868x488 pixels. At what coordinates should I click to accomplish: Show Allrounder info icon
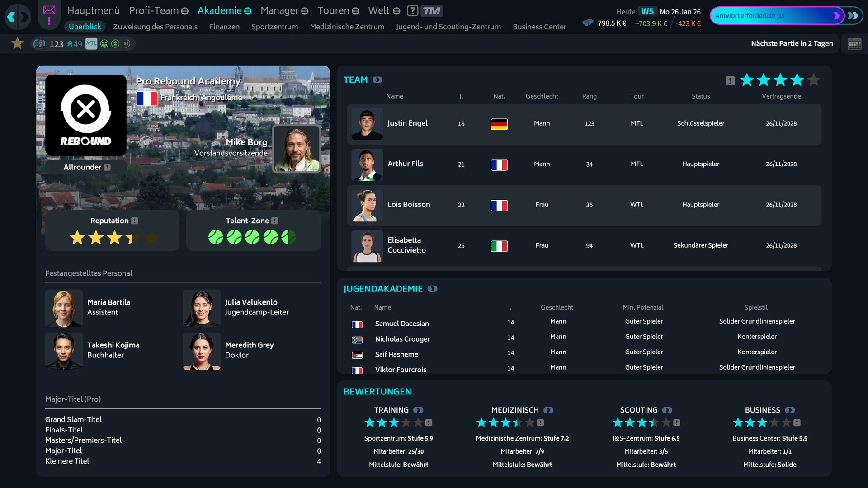tap(107, 167)
